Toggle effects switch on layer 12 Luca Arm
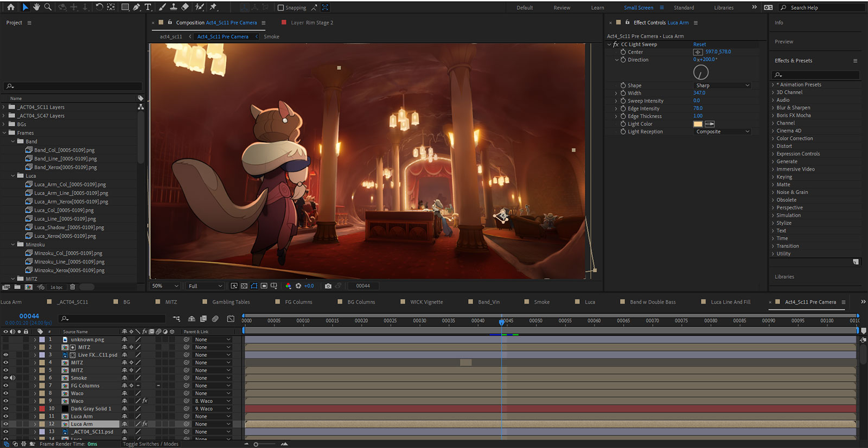The height and width of the screenshot is (448, 868). coord(145,424)
